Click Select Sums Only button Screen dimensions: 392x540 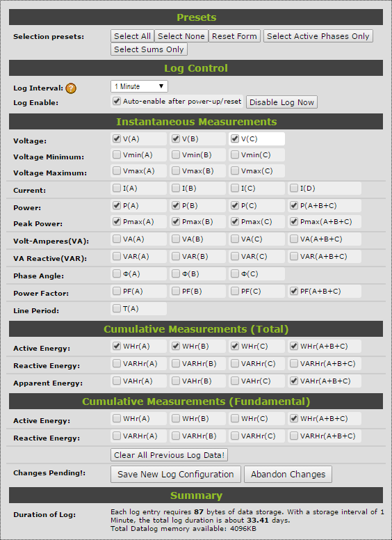coord(149,49)
